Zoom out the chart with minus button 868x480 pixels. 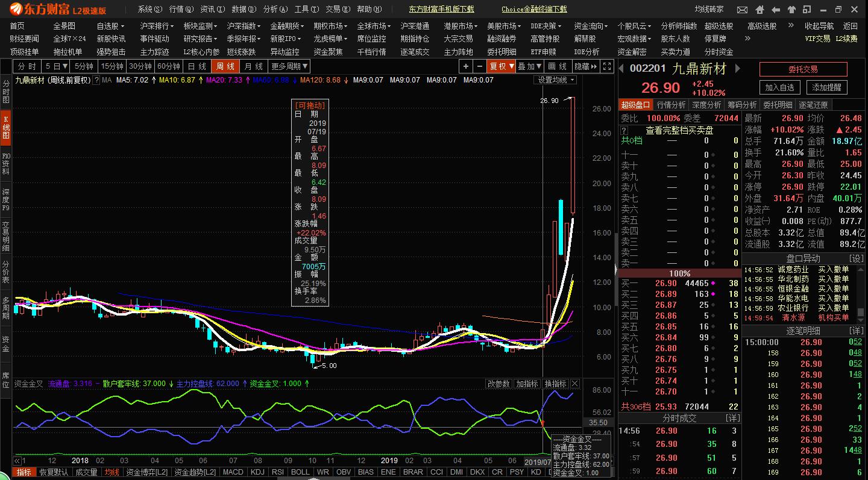(x=479, y=66)
